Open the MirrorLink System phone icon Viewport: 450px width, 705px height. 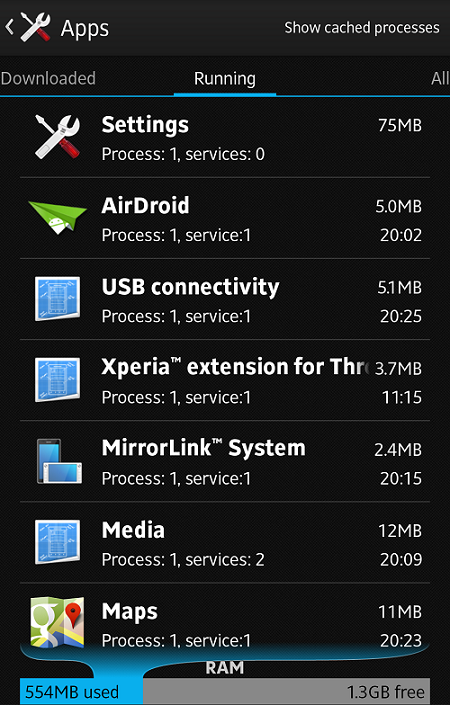pyautogui.click(x=59, y=461)
